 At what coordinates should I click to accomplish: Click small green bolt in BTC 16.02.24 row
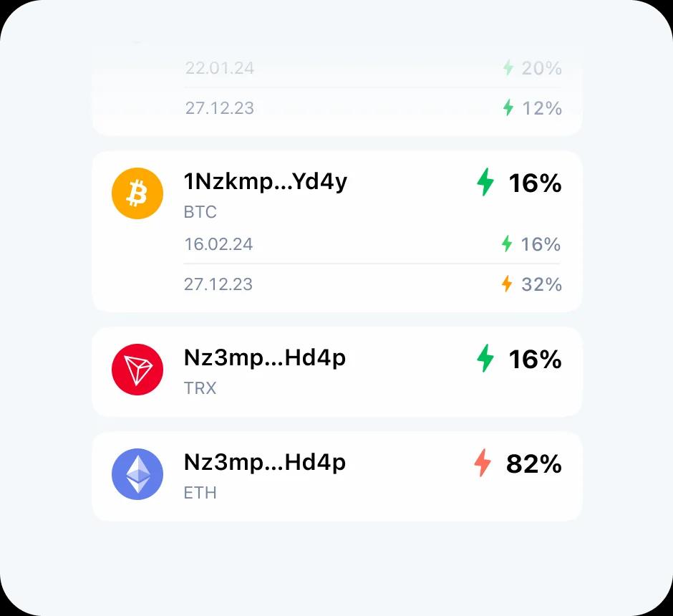507,244
